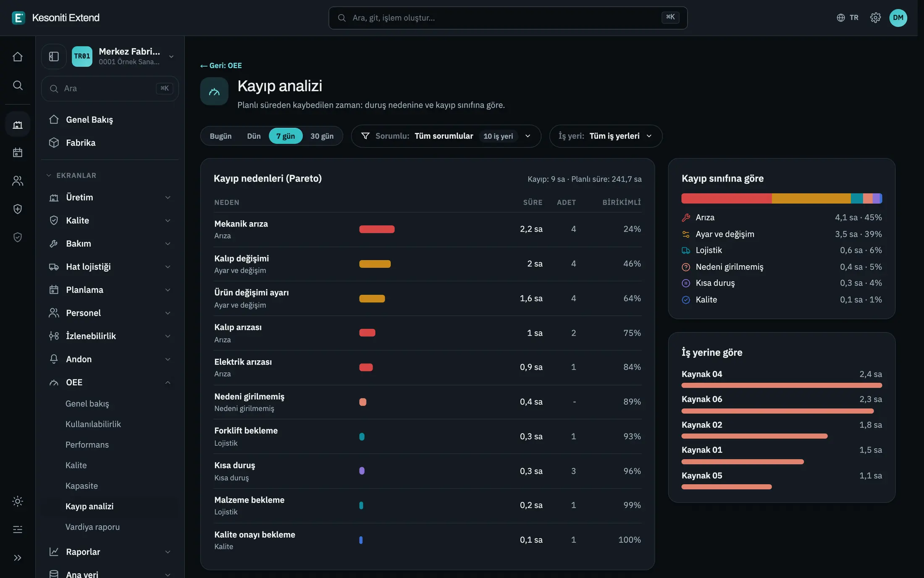Expand the Raporlar menu section
924x578 pixels.
click(110, 552)
